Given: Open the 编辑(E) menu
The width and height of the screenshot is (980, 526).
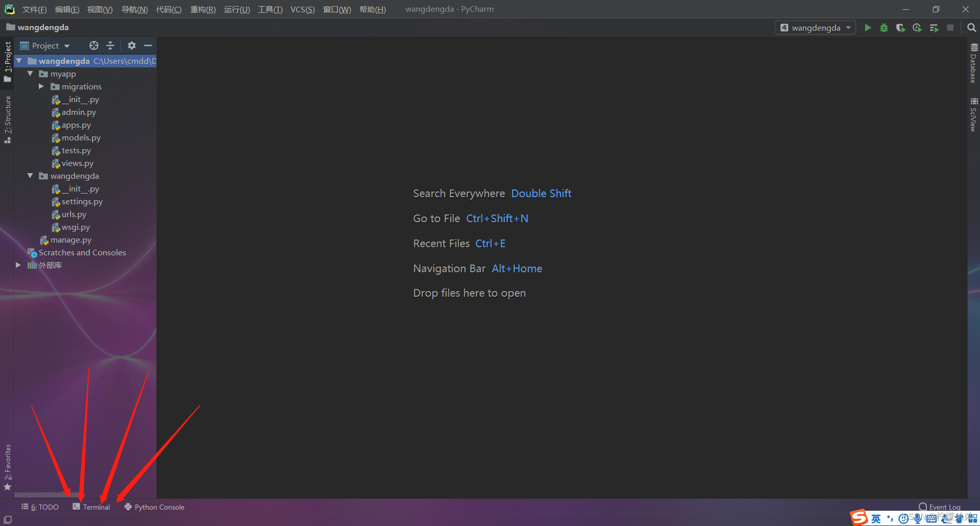Looking at the screenshot, I should click(x=67, y=9).
